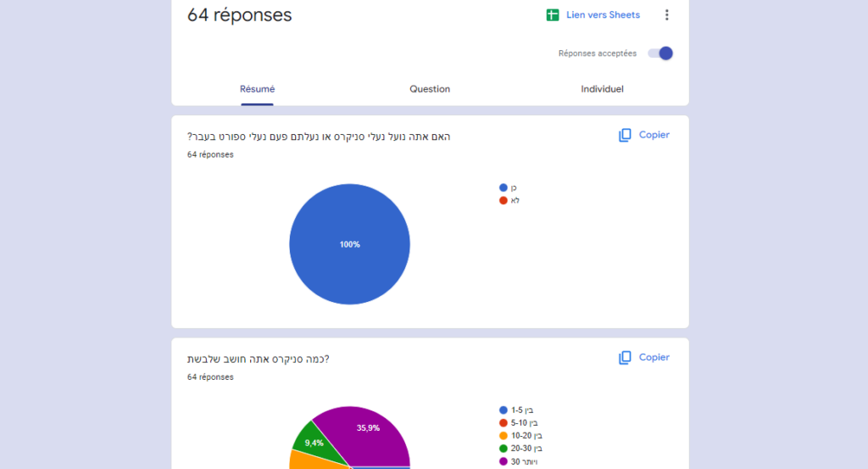
Task: Open Lien vers Sheets link
Action: tap(603, 15)
